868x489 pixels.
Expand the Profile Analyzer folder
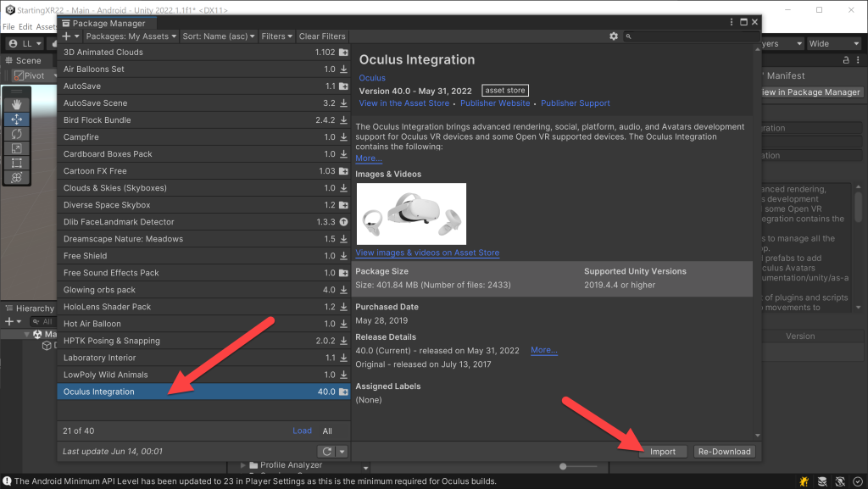[x=243, y=465]
